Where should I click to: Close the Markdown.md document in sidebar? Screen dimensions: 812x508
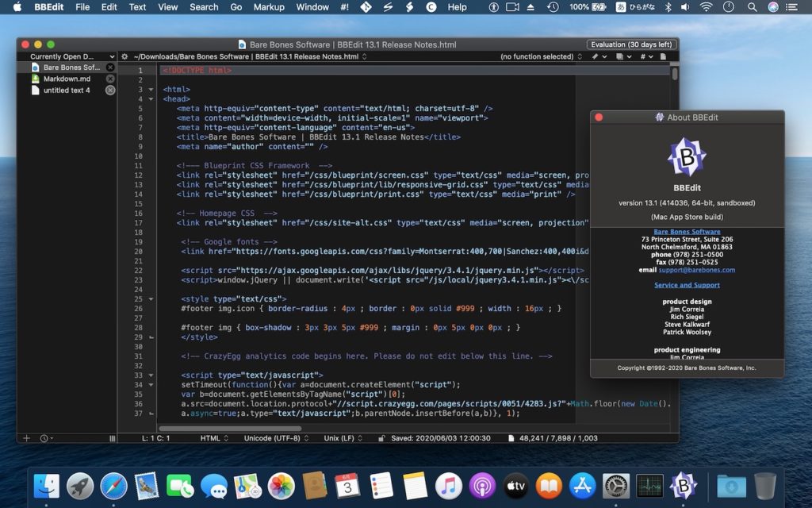click(110, 79)
